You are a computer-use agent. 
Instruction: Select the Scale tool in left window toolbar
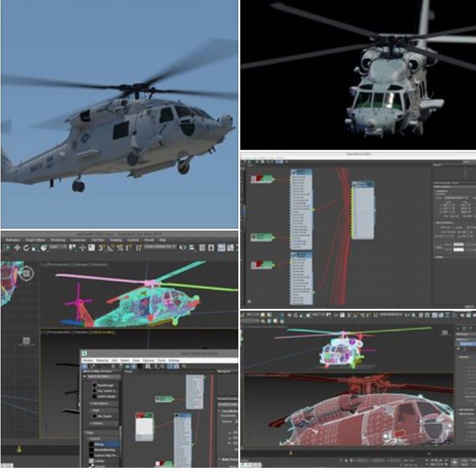click(x=35, y=248)
